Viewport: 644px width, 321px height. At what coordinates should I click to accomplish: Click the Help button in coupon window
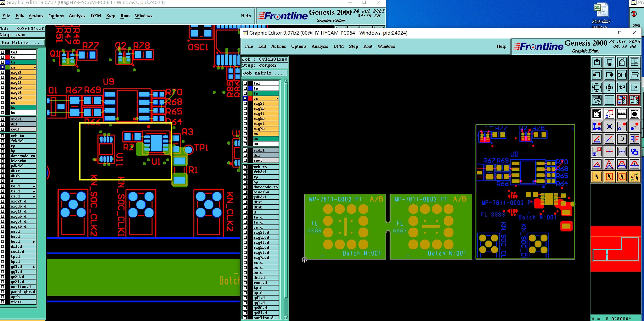(502, 46)
